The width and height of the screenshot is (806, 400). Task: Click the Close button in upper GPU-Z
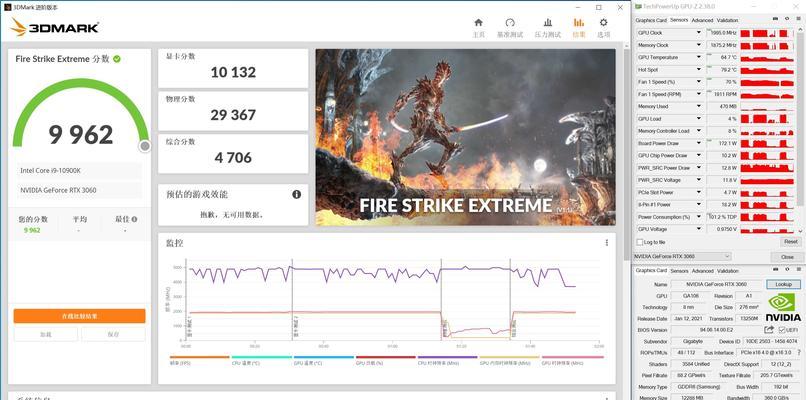click(786, 257)
